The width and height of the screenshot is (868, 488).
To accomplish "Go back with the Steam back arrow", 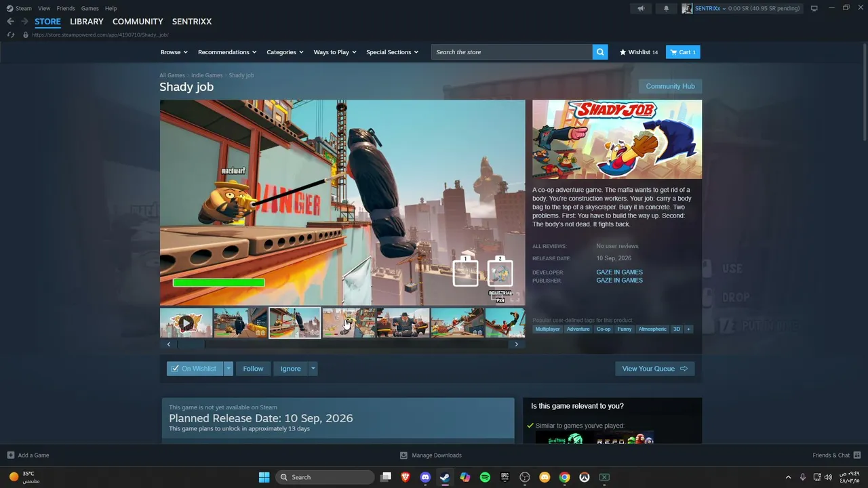I will pos(10,22).
